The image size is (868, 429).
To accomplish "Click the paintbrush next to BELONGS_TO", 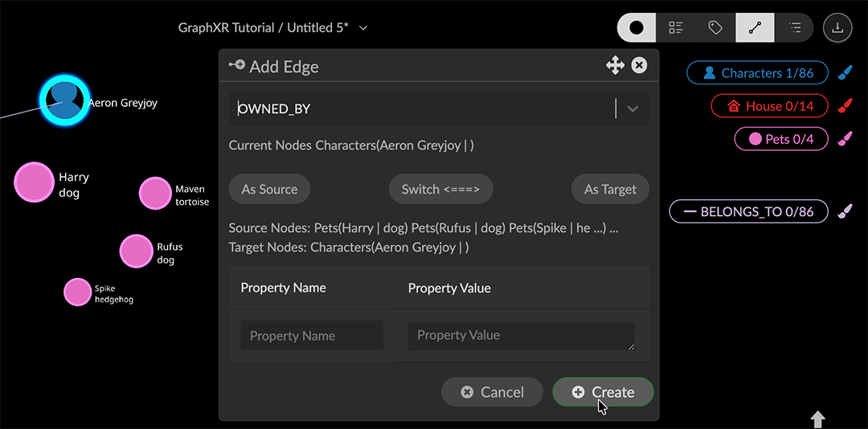I will [844, 212].
